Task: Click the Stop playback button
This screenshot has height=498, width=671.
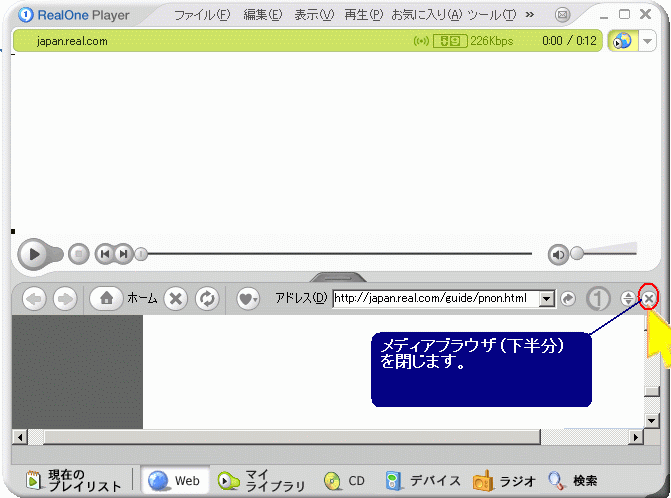Action: pos(79,254)
